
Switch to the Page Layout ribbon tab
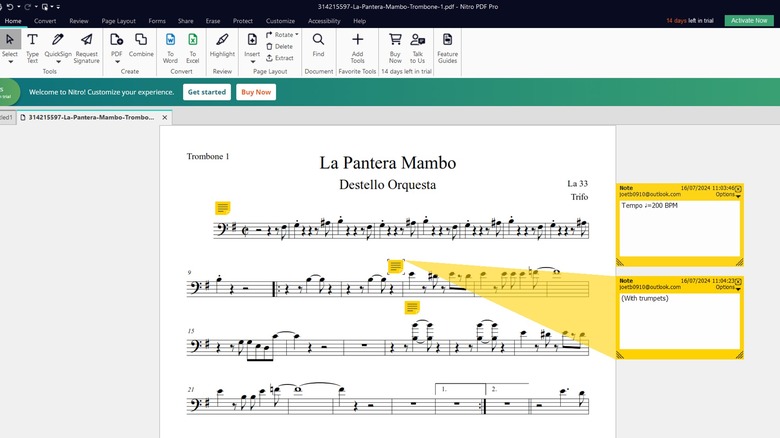pos(118,20)
